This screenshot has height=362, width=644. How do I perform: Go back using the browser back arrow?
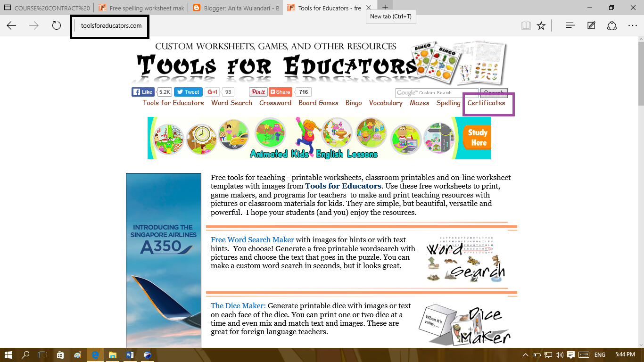click(11, 25)
